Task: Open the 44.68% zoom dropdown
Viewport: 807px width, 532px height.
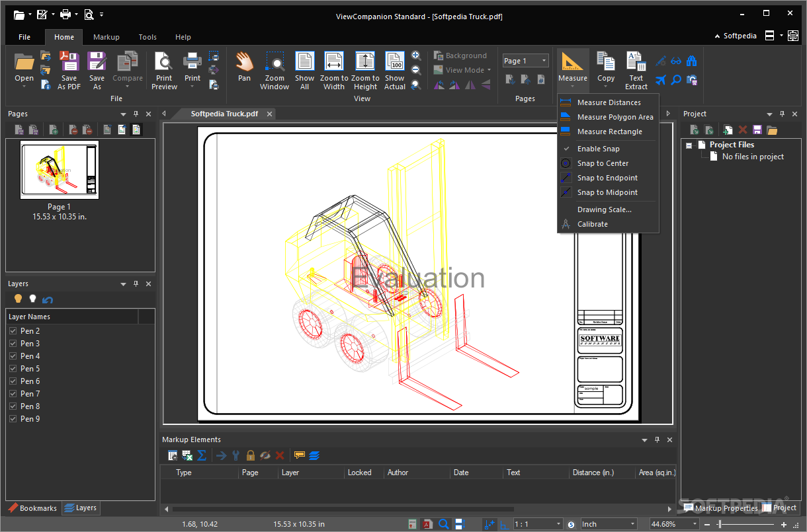Action: pos(695,524)
